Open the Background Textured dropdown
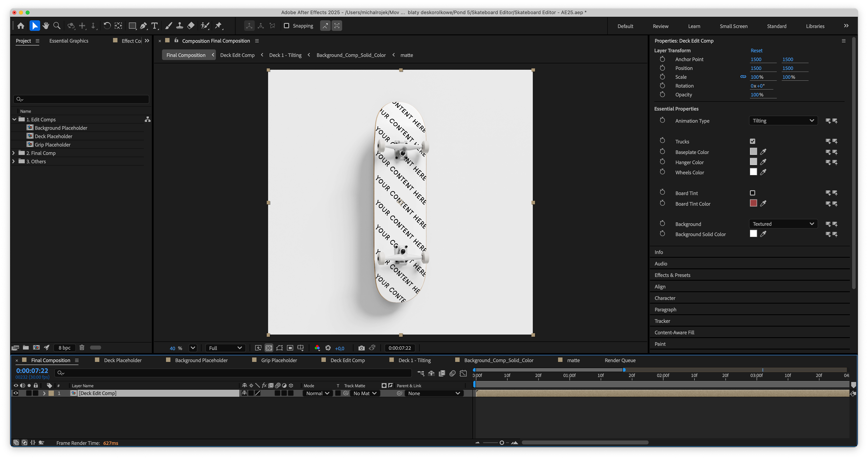This screenshot has width=868, height=459. coord(783,224)
